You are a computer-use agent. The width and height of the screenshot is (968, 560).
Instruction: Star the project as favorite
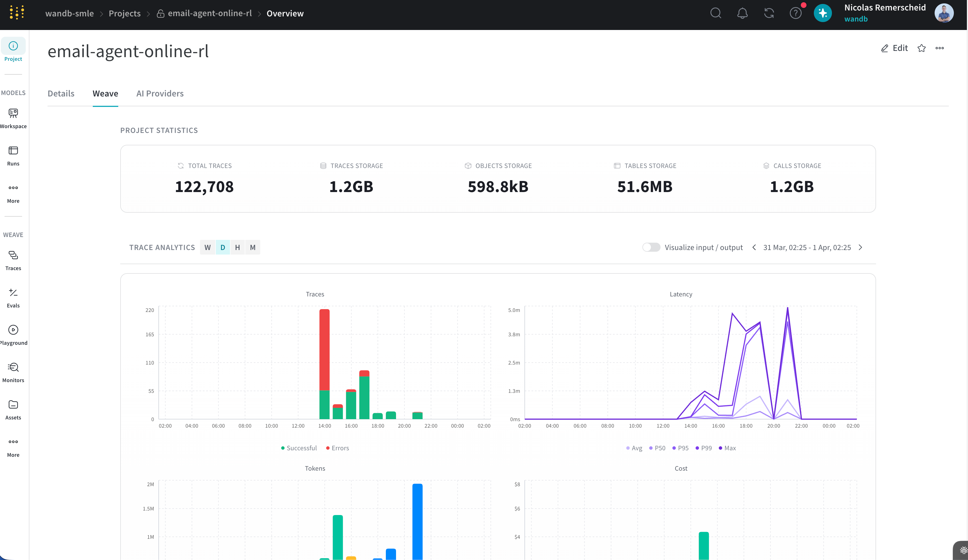922,48
